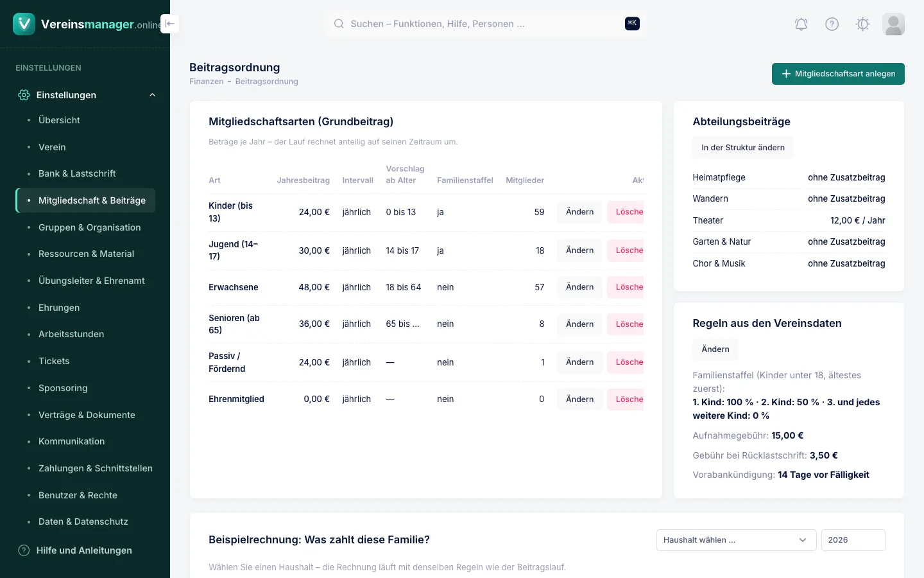Click Ändern in the Erwachsene row
This screenshot has width=924, height=578.
pyautogui.click(x=579, y=287)
